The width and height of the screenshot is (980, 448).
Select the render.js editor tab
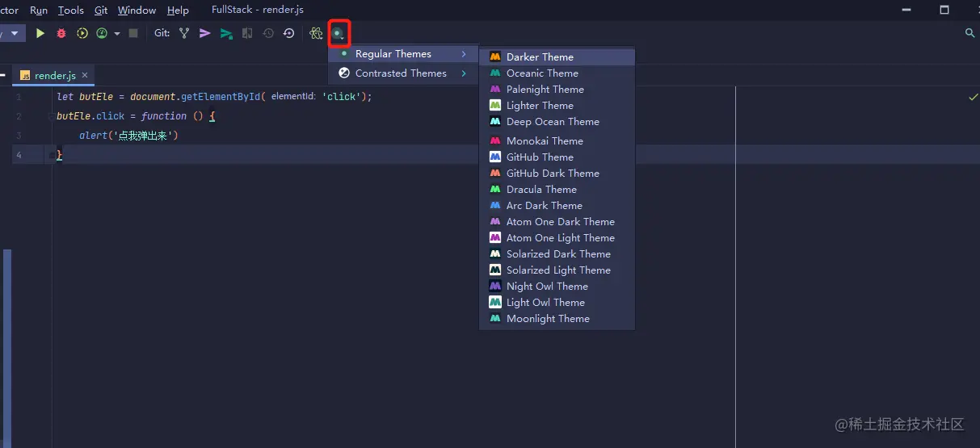[54, 75]
